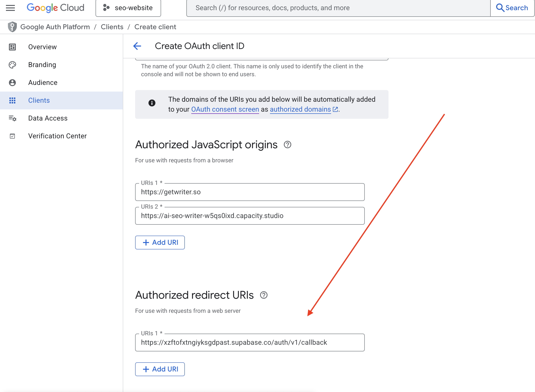Open the Audience sidebar item
The height and width of the screenshot is (392, 535).
pos(61,82)
